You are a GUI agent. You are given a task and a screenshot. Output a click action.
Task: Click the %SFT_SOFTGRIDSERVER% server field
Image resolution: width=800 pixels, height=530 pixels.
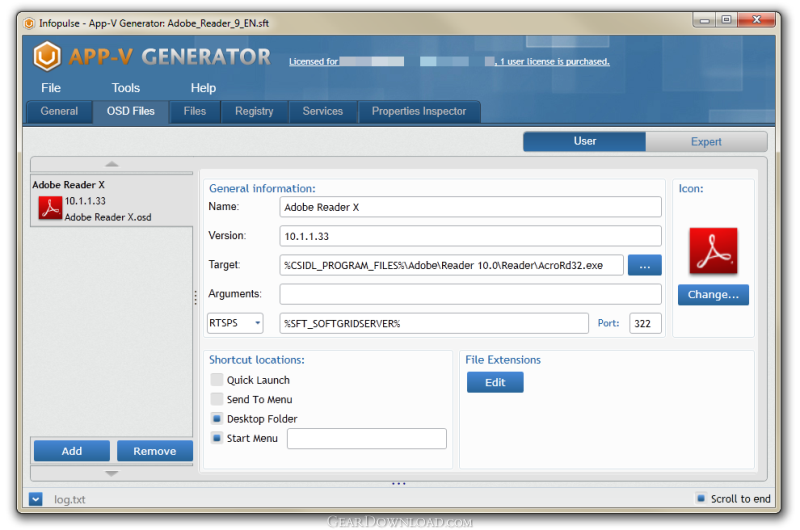(x=434, y=323)
